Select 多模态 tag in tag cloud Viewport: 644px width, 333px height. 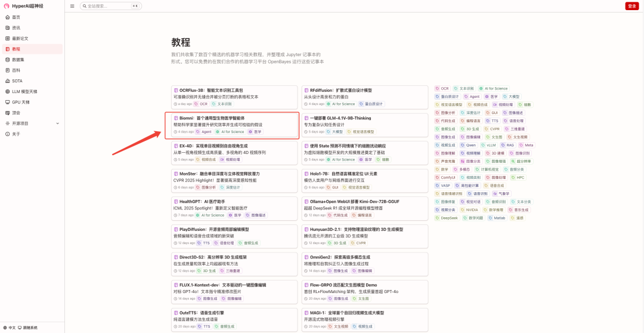(x=462, y=169)
